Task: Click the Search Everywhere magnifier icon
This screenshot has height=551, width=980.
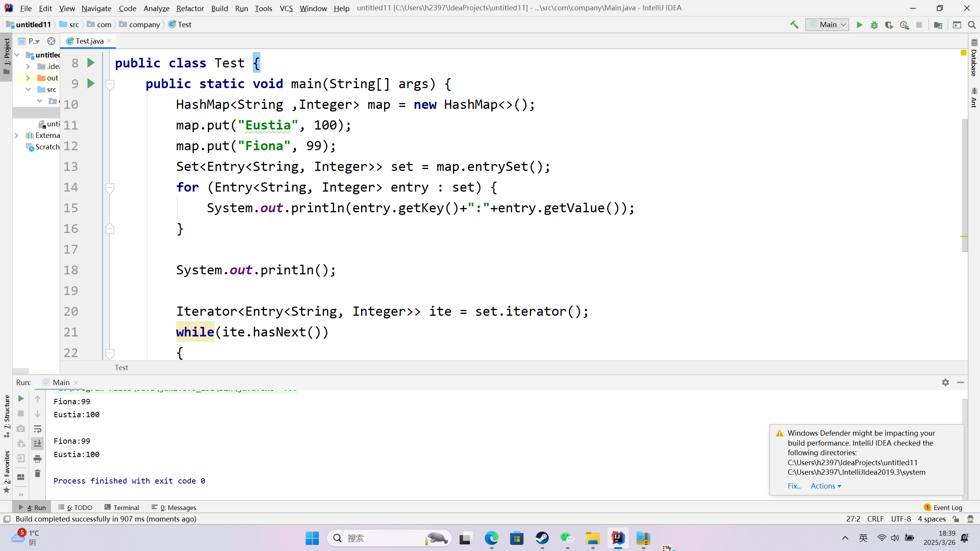Action: click(972, 25)
